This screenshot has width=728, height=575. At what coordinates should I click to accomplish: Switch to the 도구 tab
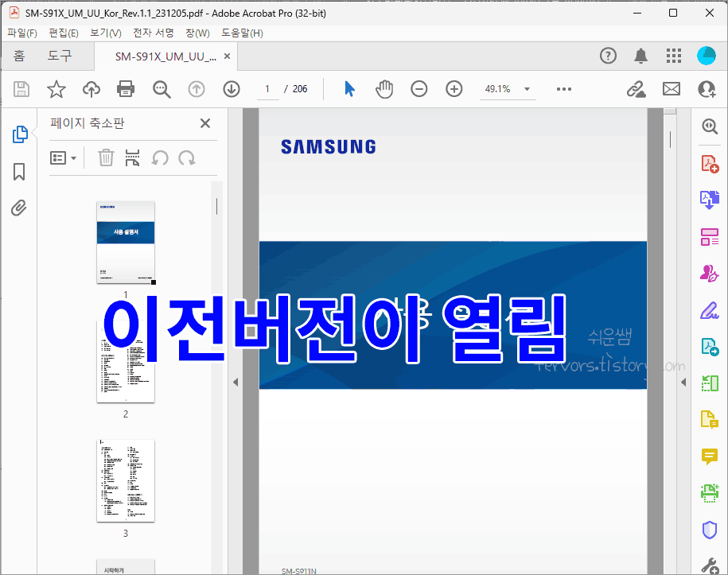[x=59, y=56]
